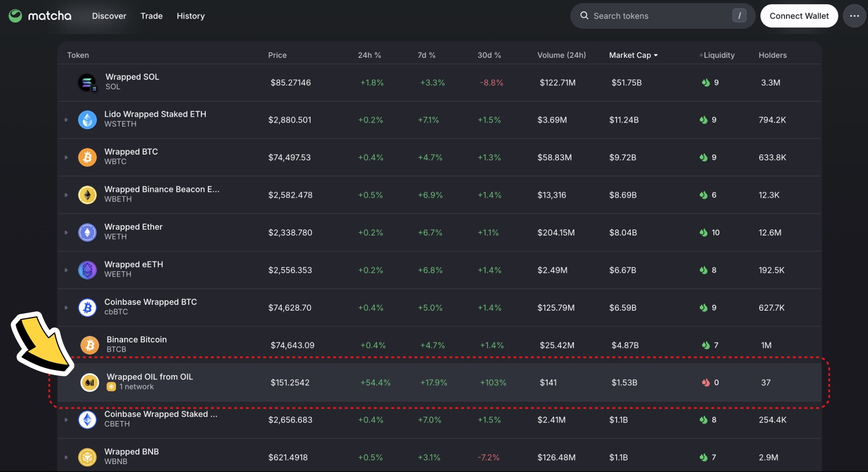Click the WETH liquidity flame icon
868x472 pixels.
click(703, 232)
